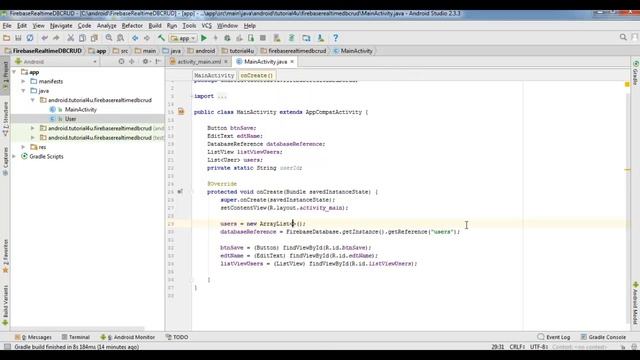Click the Copy toolbar icon
This screenshot has height=360, width=640.
[x=82, y=38]
